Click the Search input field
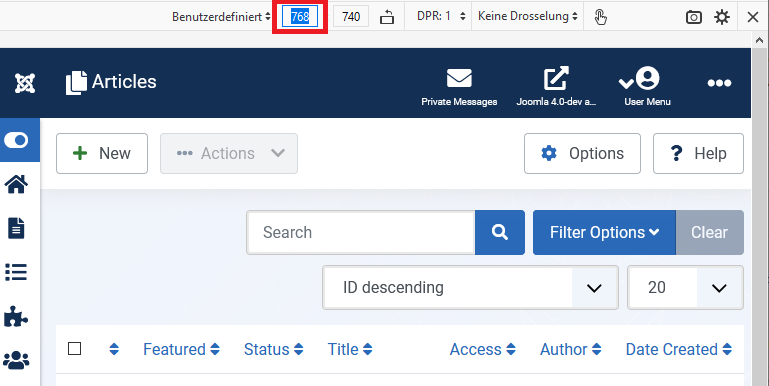This screenshot has height=386, width=769. [x=361, y=232]
